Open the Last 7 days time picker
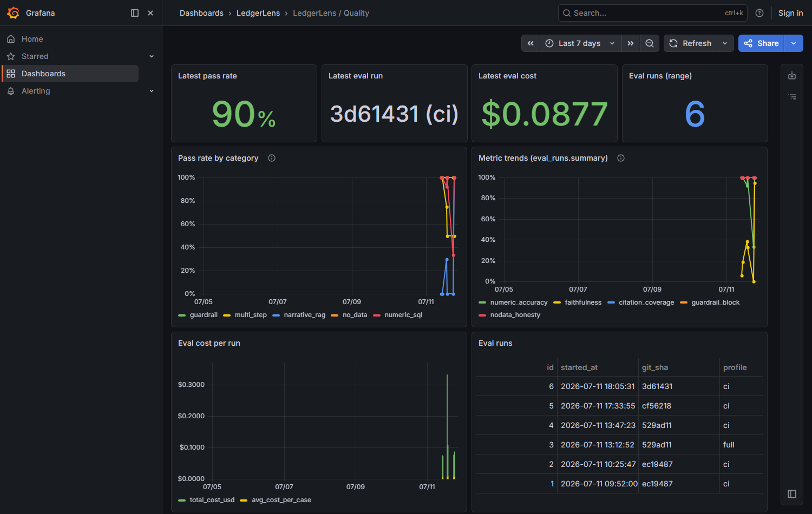The height and width of the screenshot is (514, 812). click(580, 43)
